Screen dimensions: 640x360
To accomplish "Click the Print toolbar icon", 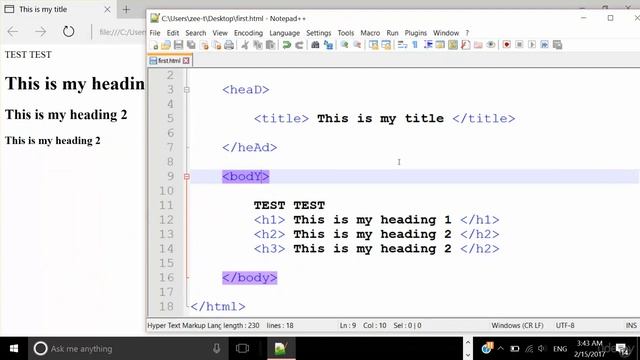I will coord(229,45).
